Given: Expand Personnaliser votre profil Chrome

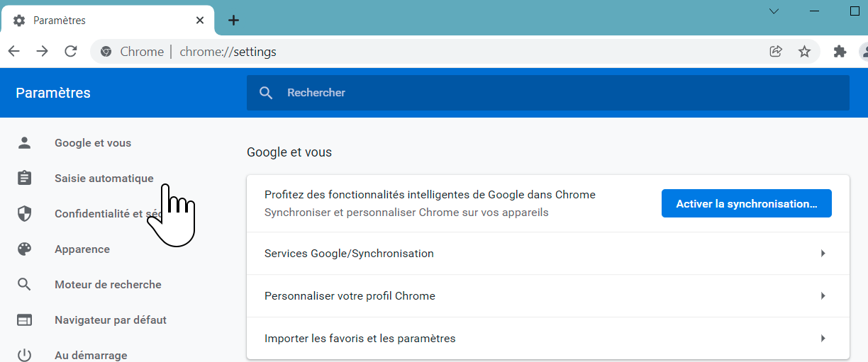Looking at the screenshot, I should 823,296.
